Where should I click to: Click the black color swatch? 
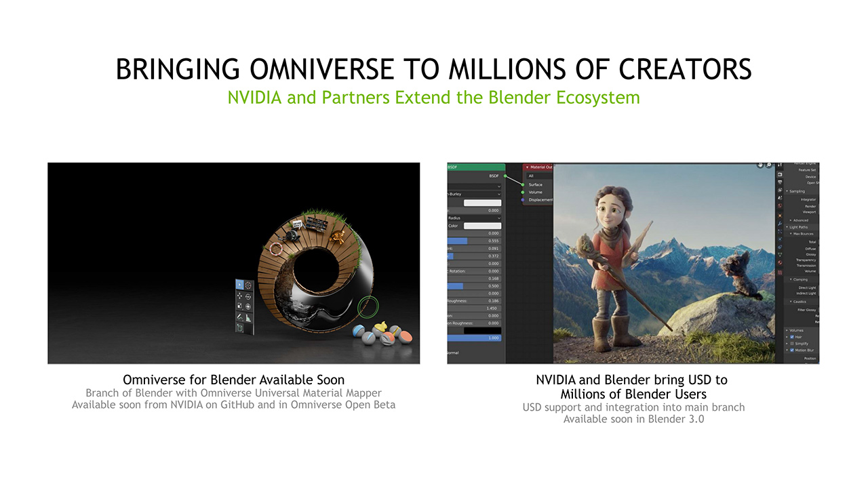(482, 331)
